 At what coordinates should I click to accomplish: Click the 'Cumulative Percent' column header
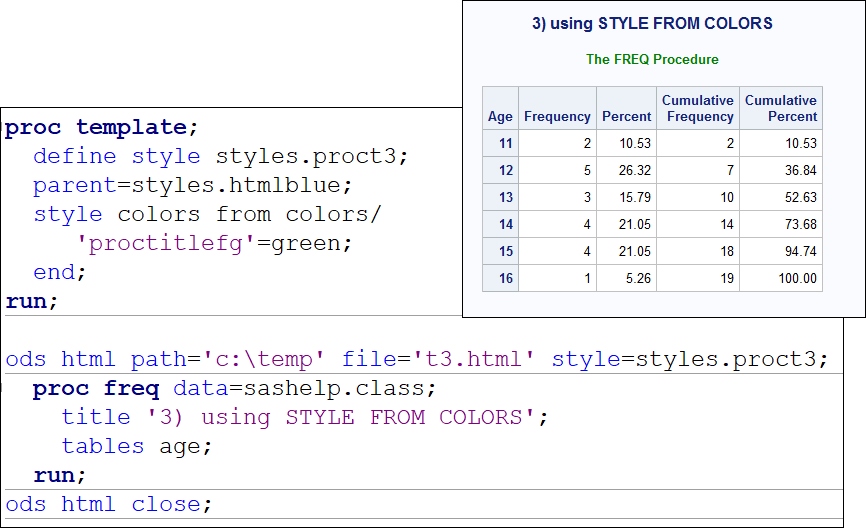[781, 108]
